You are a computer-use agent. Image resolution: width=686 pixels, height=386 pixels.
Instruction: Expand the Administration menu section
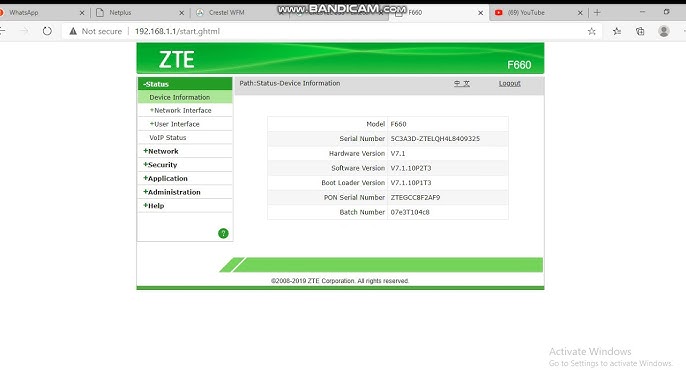pos(172,192)
